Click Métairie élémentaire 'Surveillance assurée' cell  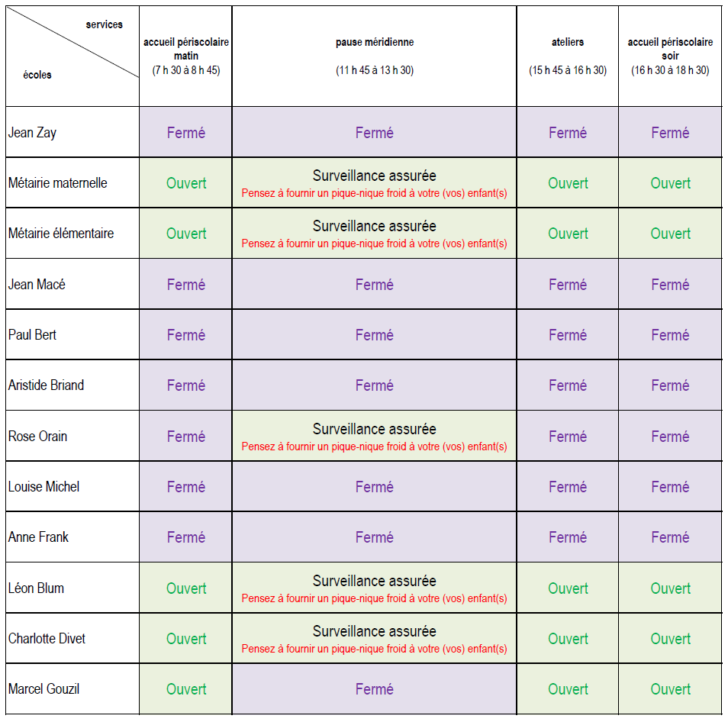(x=374, y=234)
